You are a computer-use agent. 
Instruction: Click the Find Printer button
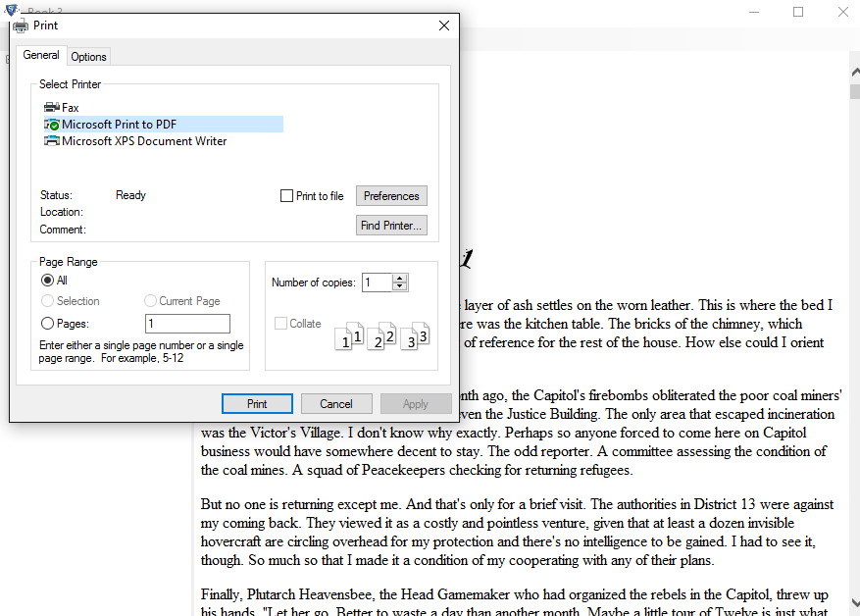[x=391, y=225]
